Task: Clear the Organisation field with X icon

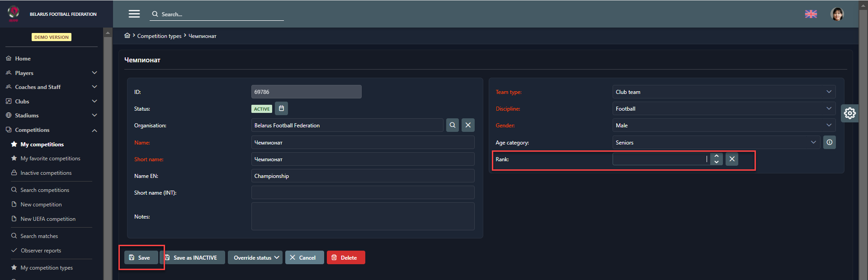Action: (x=468, y=125)
